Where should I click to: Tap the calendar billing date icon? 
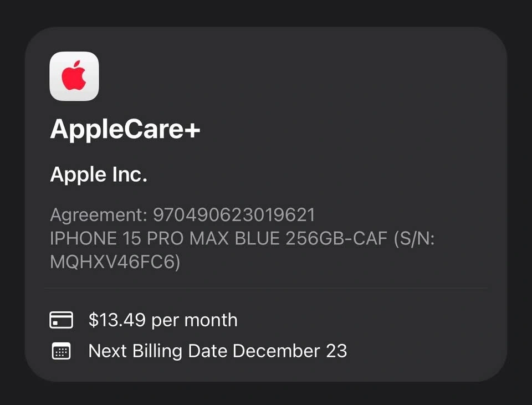coord(61,351)
